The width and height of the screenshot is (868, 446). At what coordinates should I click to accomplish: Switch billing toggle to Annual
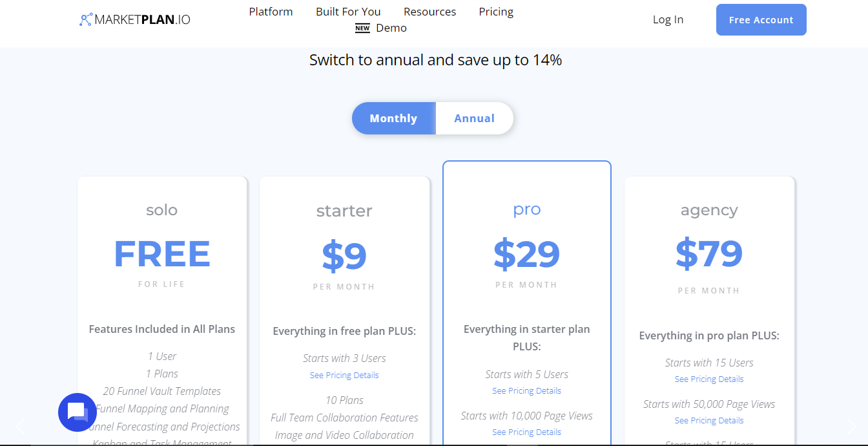474,118
